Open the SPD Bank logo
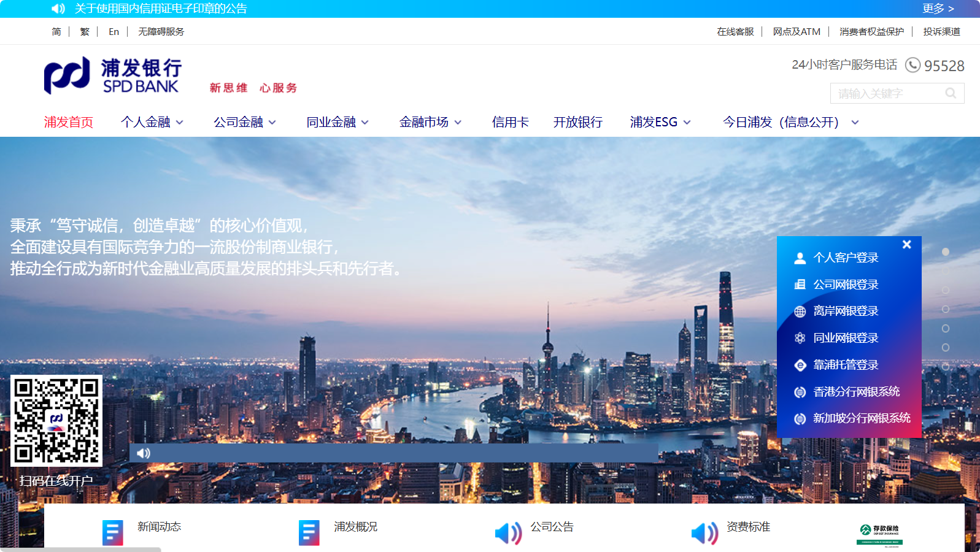980x552 pixels. tap(113, 75)
